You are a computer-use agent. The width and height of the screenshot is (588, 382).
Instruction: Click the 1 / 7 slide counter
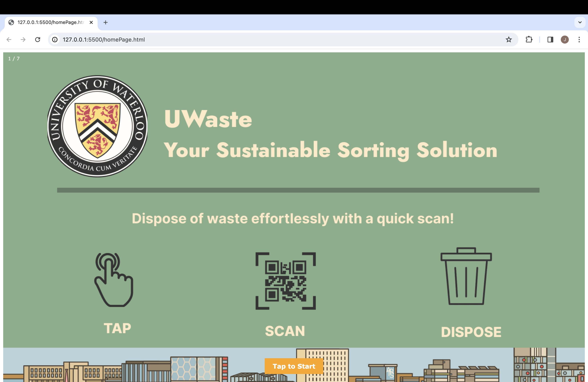(x=14, y=59)
